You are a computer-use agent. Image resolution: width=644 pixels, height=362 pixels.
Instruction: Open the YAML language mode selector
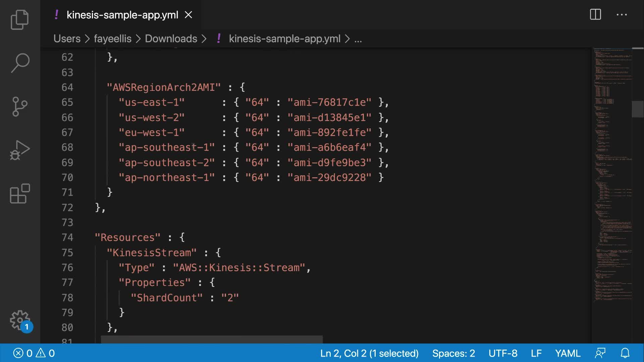568,353
